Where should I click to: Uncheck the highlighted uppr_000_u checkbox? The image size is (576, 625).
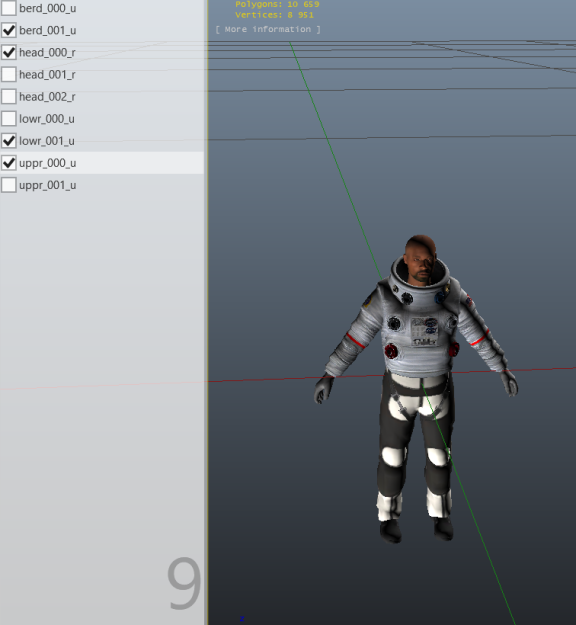(9, 163)
